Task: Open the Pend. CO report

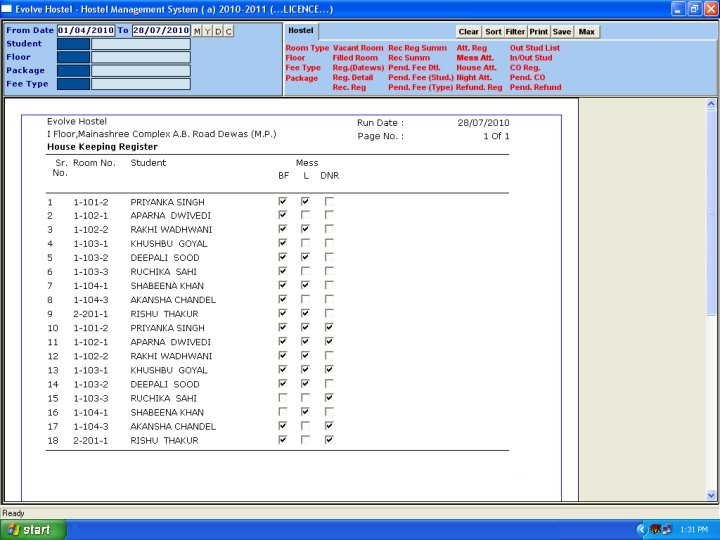Action: tap(527, 78)
